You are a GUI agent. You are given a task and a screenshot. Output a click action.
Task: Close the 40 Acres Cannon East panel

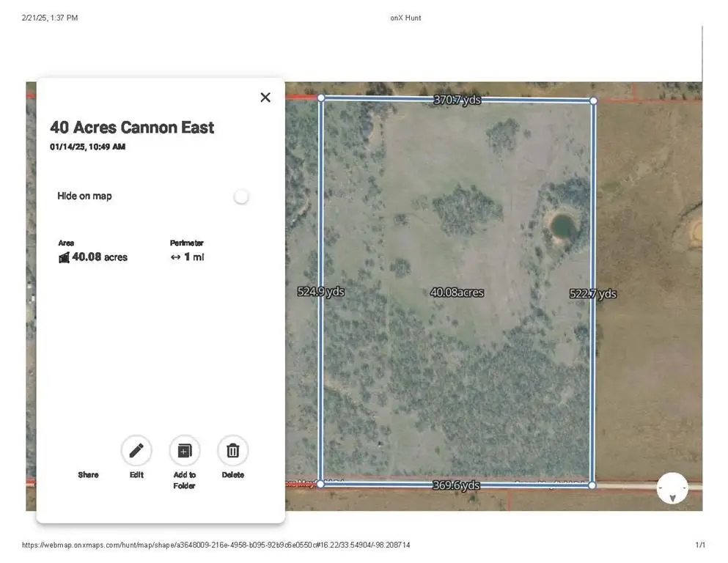(x=265, y=97)
